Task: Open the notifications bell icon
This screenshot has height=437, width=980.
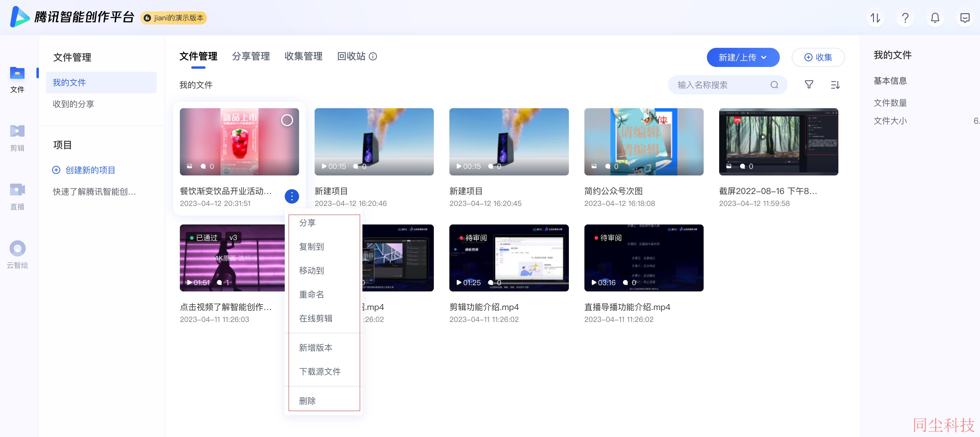Action: pos(935,18)
